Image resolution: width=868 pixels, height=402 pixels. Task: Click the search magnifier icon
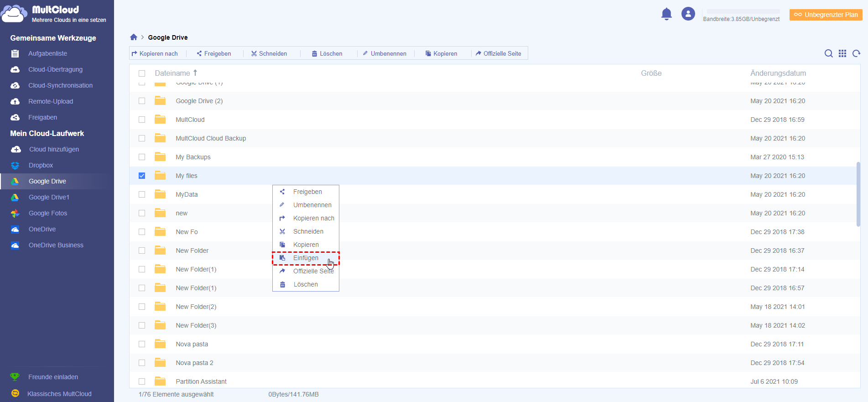828,53
